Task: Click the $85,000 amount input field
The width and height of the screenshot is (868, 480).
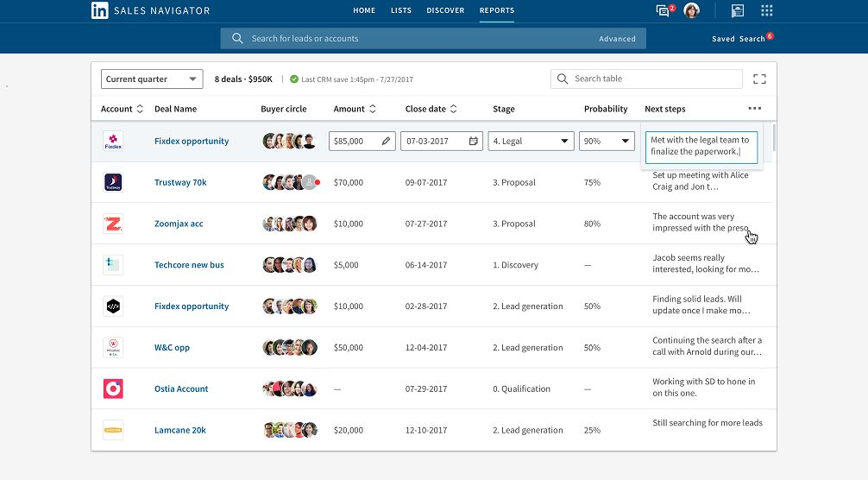Action: point(362,142)
